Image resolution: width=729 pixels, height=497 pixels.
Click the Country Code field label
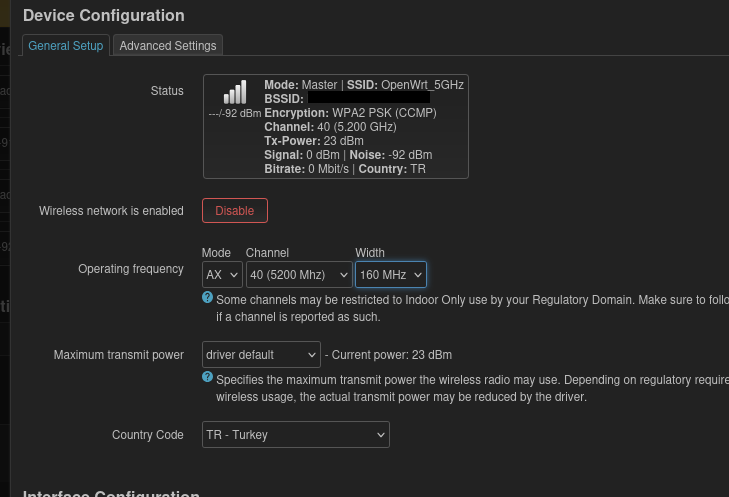pos(148,435)
